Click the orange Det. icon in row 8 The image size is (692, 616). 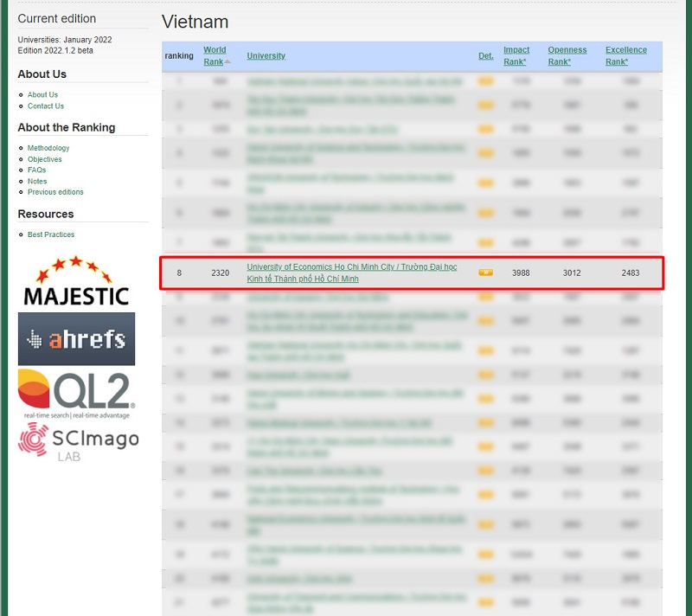click(x=486, y=273)
